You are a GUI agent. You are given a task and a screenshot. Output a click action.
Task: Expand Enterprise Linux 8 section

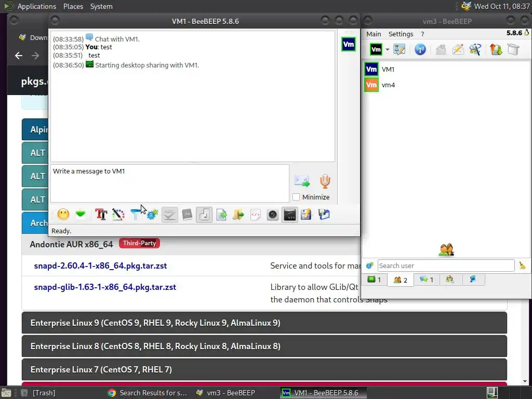[264, 346]
